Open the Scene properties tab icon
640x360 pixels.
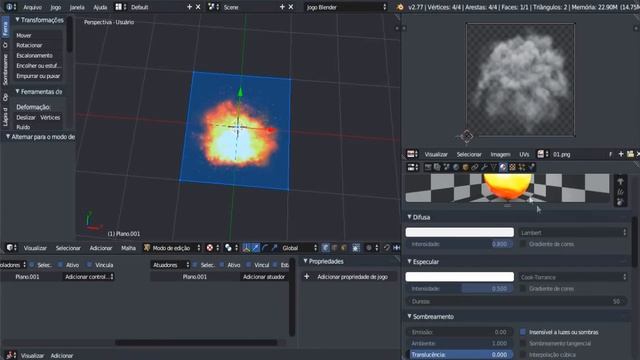pyautogui.click(x=447, y=167)
